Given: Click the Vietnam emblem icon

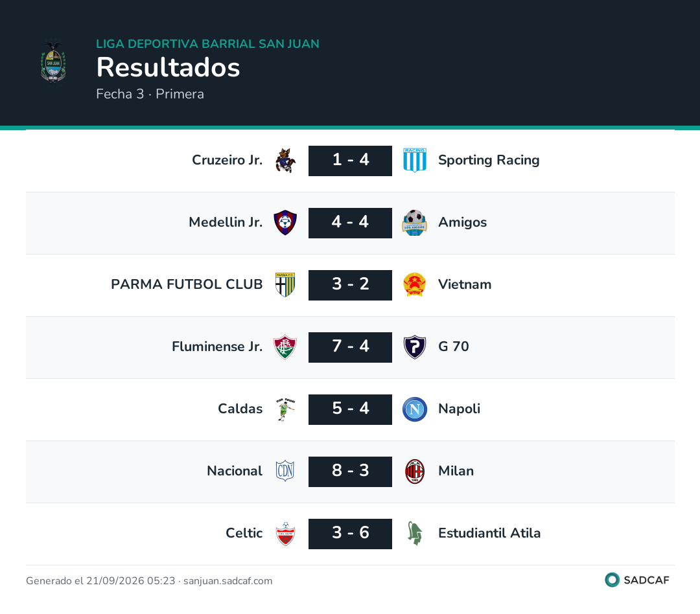Looking at the screenshot, I should [x=415, y=285].
